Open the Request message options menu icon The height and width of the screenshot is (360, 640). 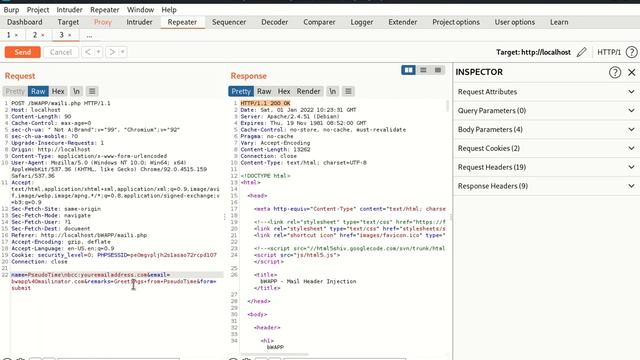(x=92, y=91)
